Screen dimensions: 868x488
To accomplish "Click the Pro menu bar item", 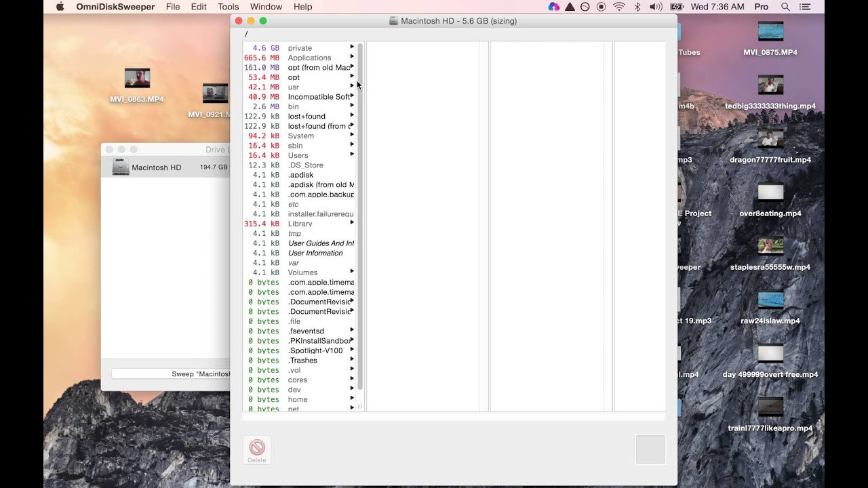I will [762, 7].
